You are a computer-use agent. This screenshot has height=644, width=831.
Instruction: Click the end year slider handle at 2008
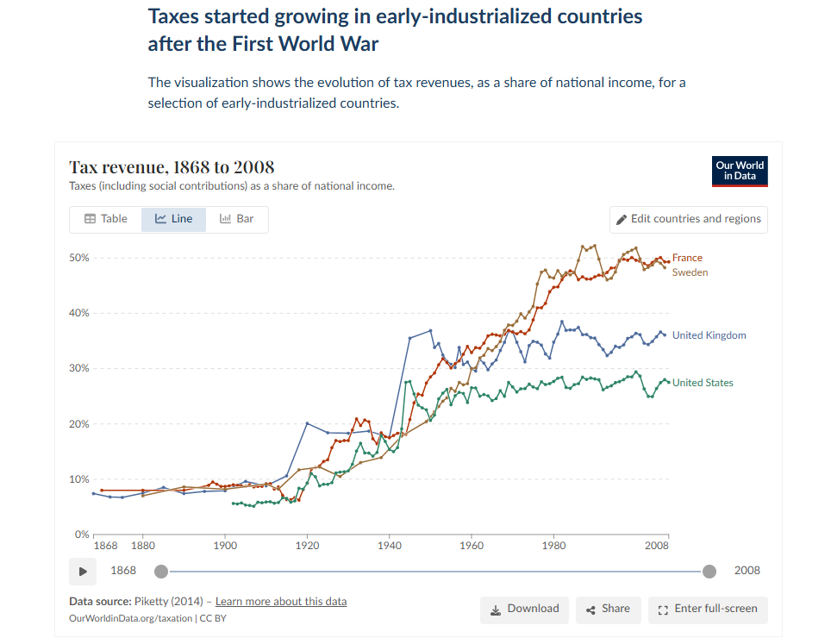click(x=709, y=571)
